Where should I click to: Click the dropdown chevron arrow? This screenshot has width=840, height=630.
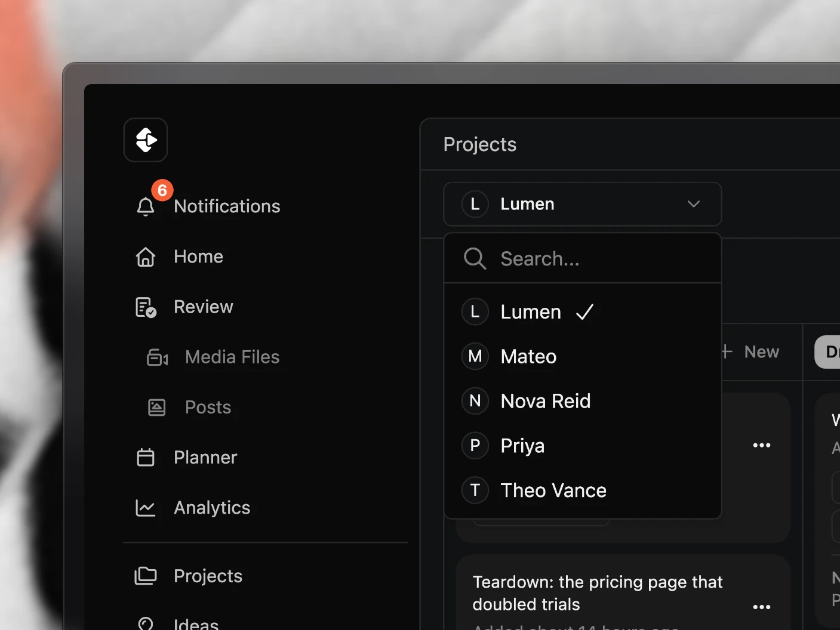pos(694,204)
